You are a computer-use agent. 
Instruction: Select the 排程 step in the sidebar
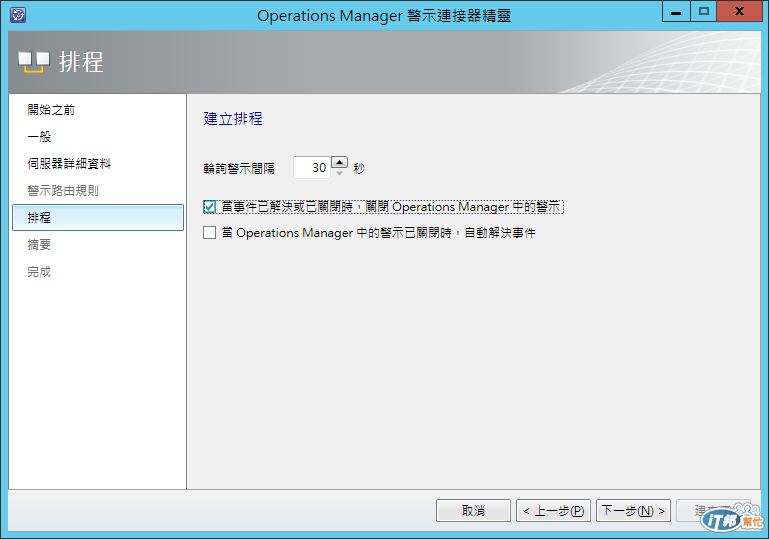[x=98, y=218]
